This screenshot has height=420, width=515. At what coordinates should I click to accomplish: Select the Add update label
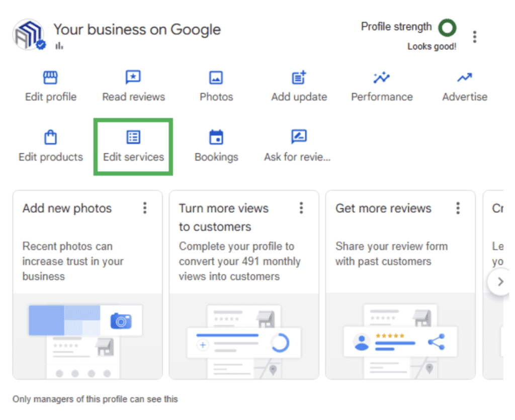(299, 97)
